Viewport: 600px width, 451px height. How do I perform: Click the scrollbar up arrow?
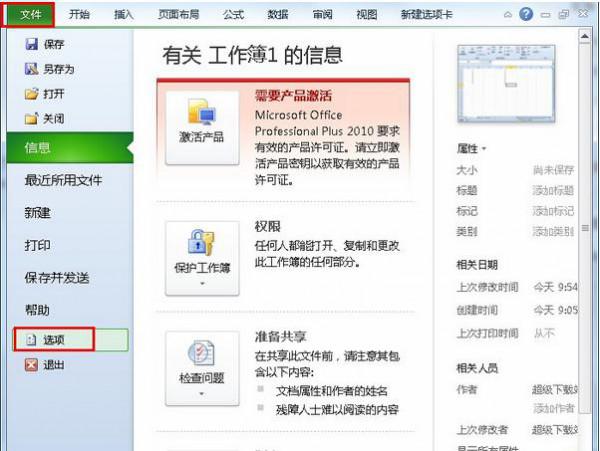585,36
